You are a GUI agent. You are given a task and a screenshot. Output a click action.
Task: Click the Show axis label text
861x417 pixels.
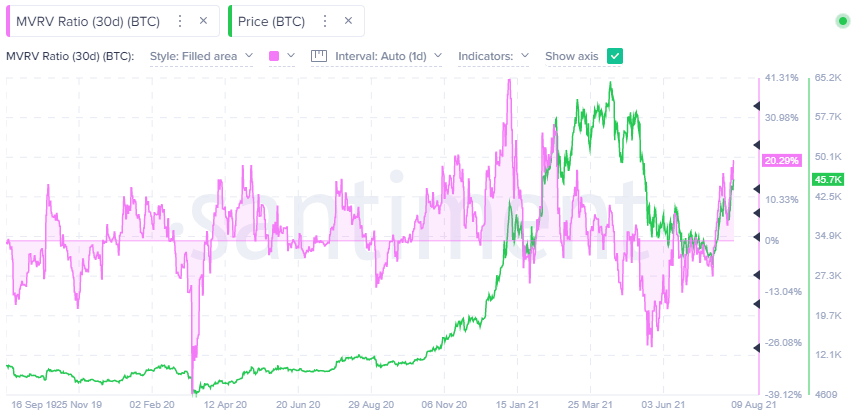click(x=572, y=56)
